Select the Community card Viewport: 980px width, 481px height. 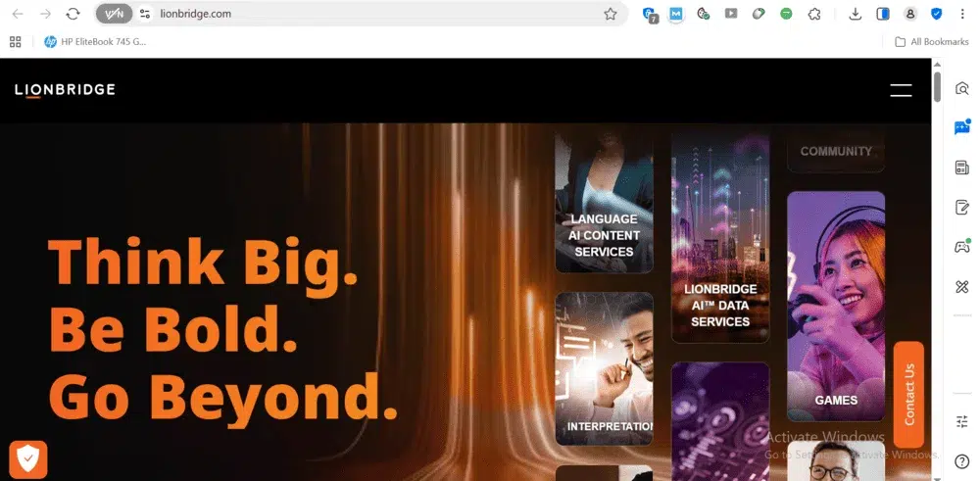[x=836, y=152]
